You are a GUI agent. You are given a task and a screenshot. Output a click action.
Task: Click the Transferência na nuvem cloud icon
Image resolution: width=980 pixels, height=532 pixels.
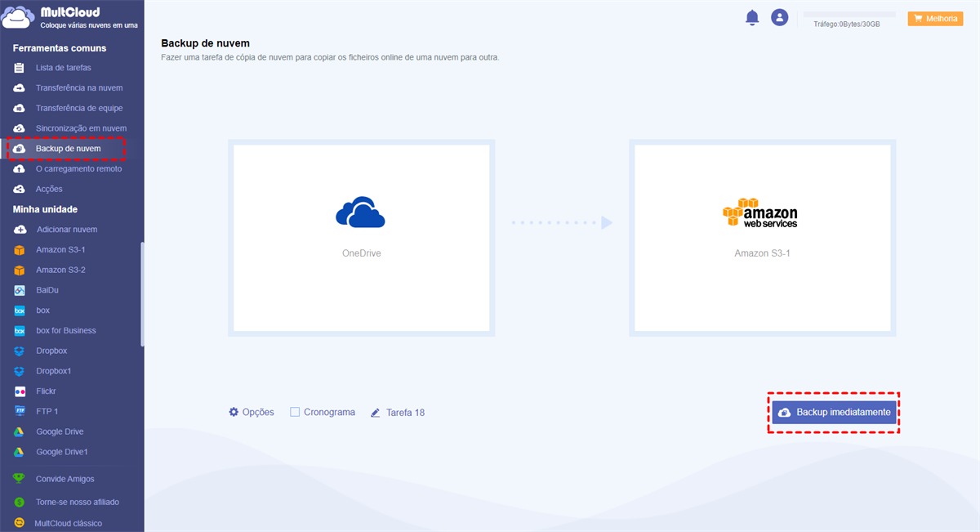click(x=20, y=87)
